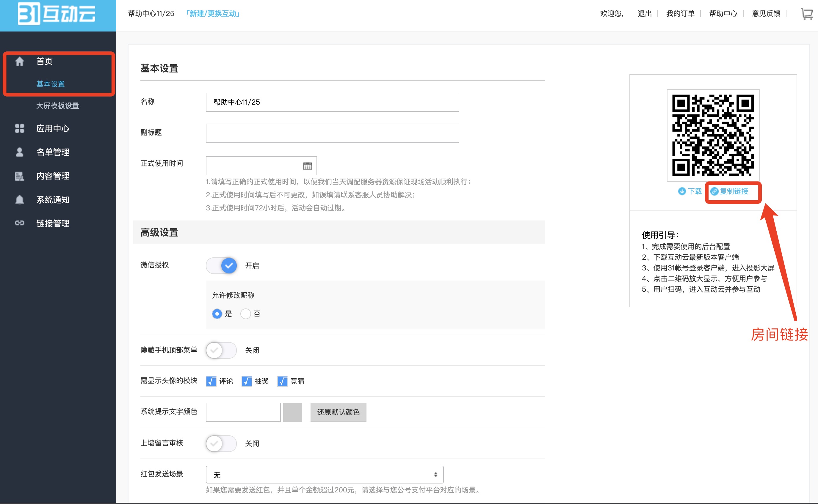Click the gray color swatch

point(293,412)
